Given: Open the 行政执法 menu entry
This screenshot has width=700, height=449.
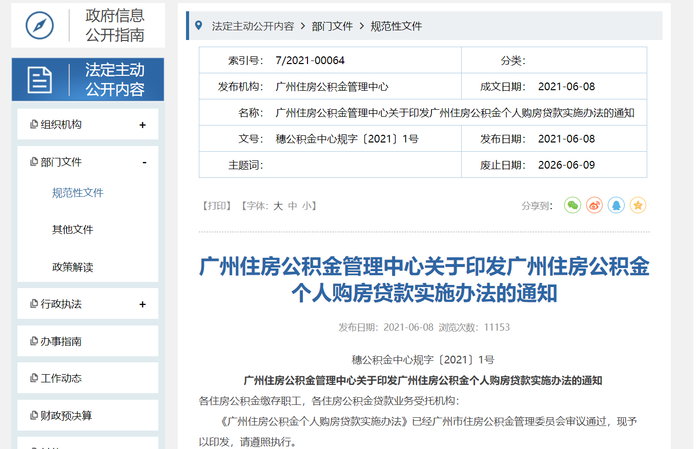Looking at the screenshot, I should [88, 304].
